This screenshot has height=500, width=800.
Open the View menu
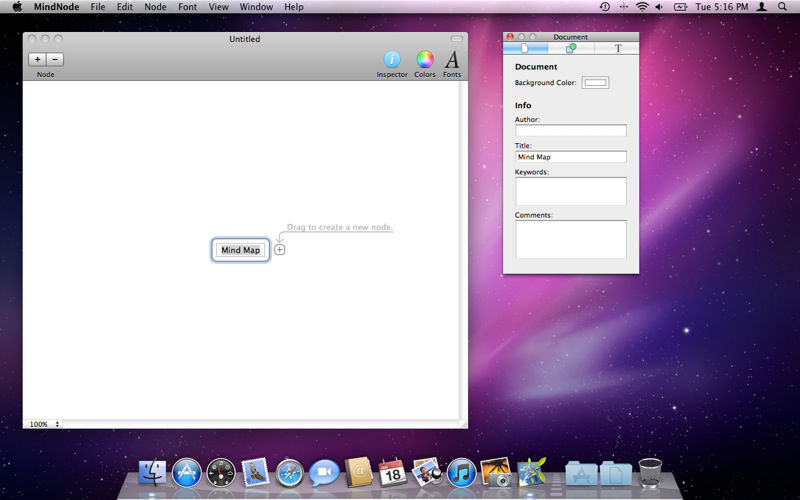click(x=218, y=7)
